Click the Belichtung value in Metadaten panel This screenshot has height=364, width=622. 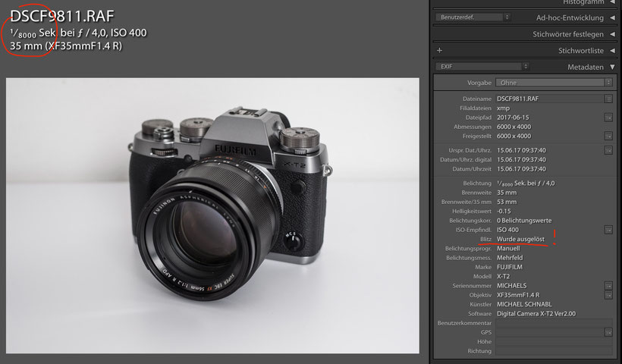526,184
